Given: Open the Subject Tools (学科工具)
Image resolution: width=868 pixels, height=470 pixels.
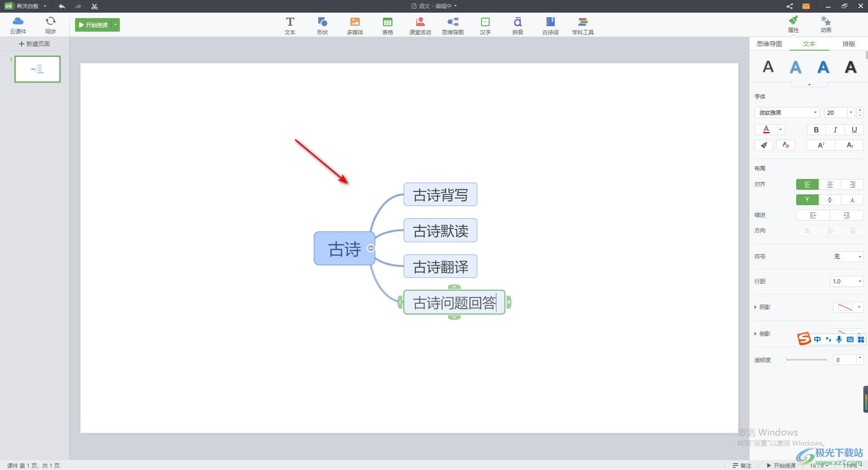Looking at the screenshot, I should tap(583, 26).
